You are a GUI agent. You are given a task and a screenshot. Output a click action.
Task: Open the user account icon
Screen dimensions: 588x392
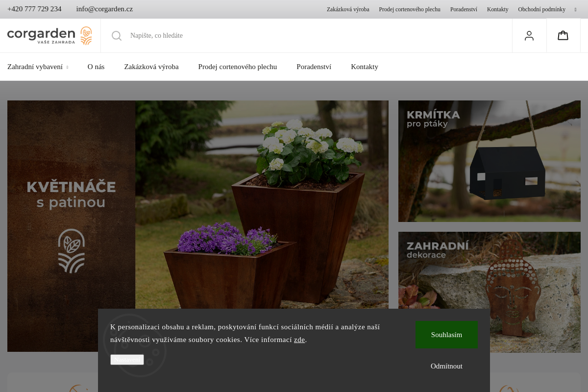529,36
